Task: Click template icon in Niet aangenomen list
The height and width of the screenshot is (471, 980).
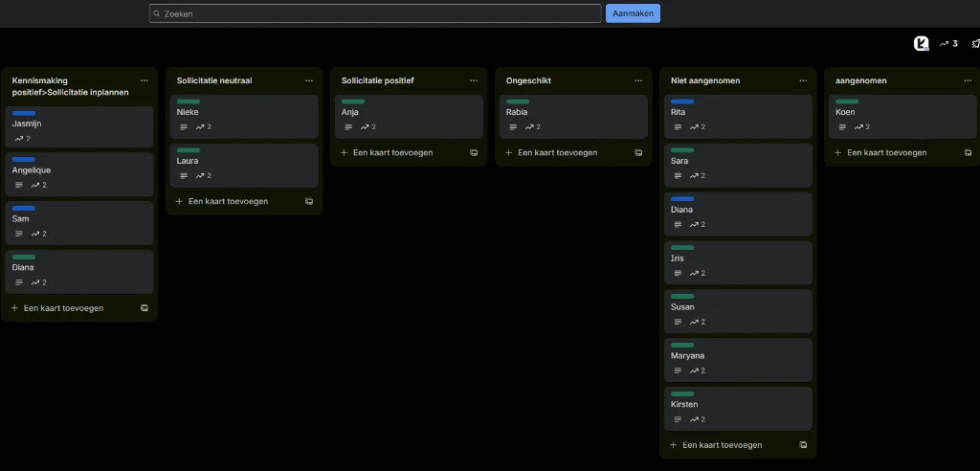Action: point(803,445)
